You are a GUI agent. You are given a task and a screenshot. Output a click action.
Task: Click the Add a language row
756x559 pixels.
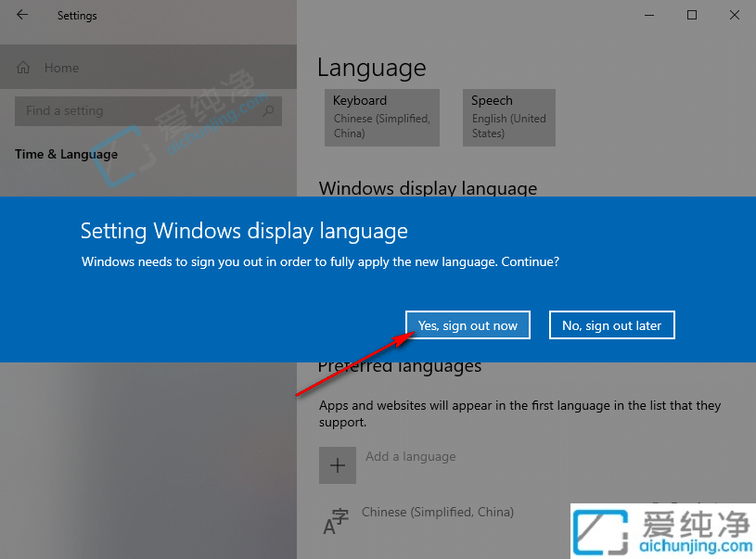pyautogui.click(x=410, y=455)
